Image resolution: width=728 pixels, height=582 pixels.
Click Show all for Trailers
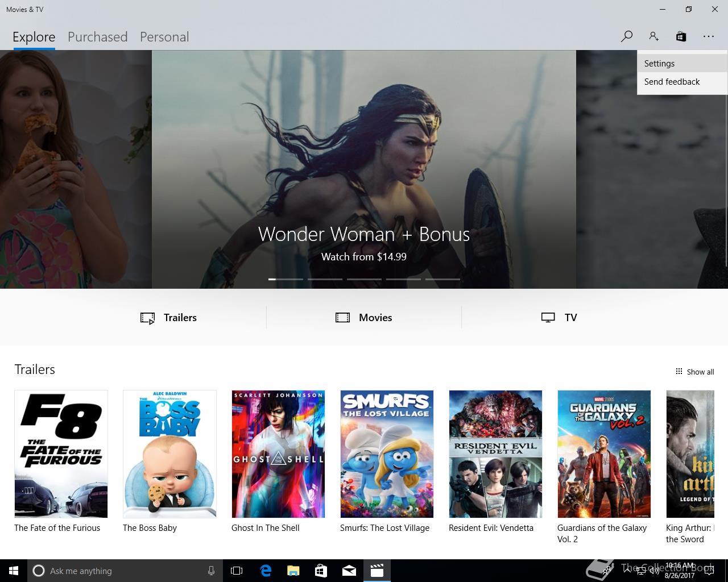pos(700,372)
